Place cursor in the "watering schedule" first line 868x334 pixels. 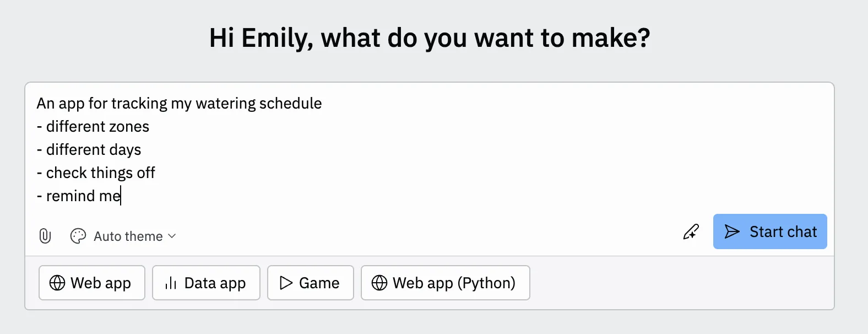pyautogui.click(x=258, y=104)
